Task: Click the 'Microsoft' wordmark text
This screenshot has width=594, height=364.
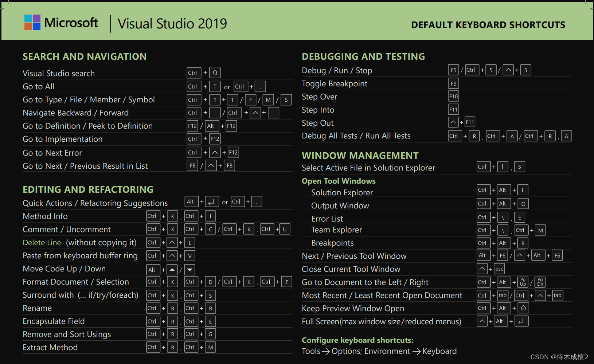Action: (x=71, y=23)
